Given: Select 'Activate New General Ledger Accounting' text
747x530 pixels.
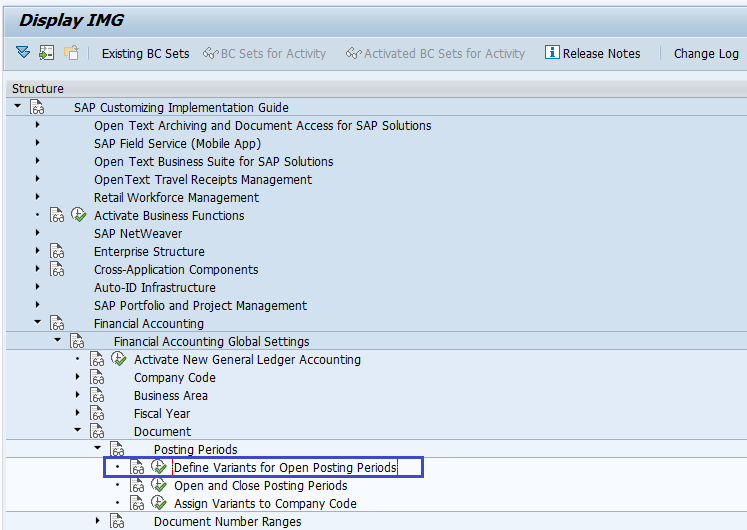Looking at the screenshot, I should coord(247,360).
